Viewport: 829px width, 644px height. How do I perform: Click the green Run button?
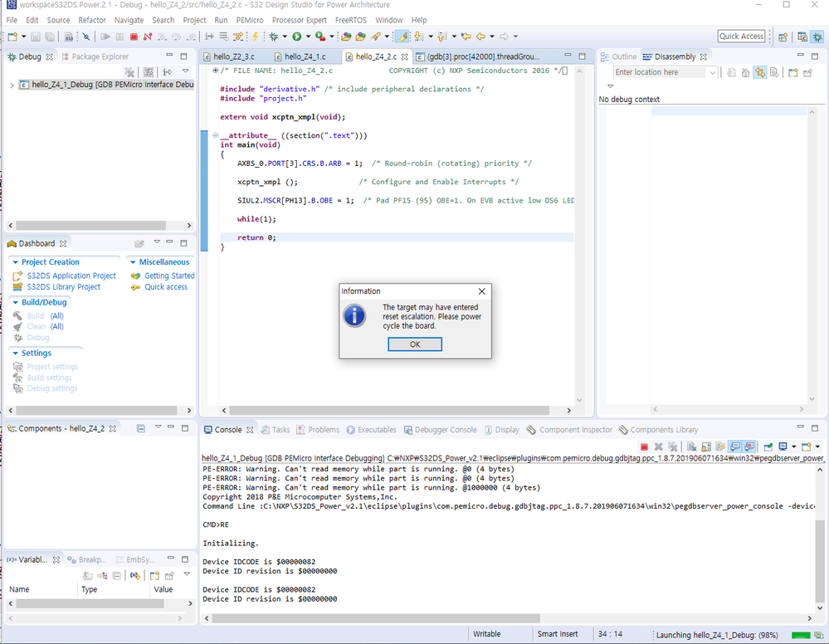[x=297, y=37]
